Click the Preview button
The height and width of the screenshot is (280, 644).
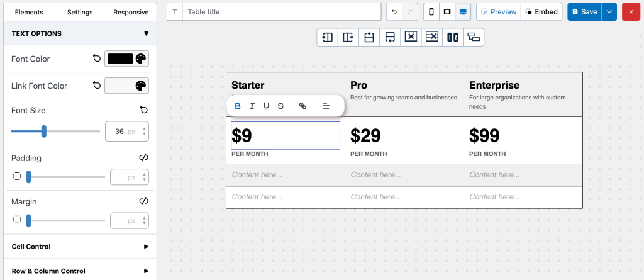tap(499, 12)
